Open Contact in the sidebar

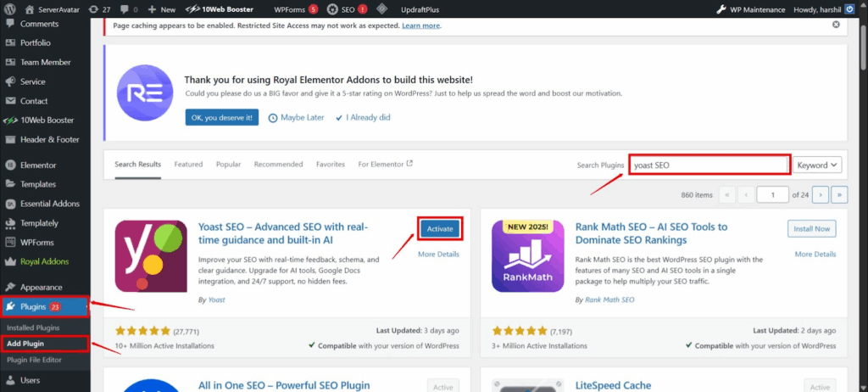34,101
